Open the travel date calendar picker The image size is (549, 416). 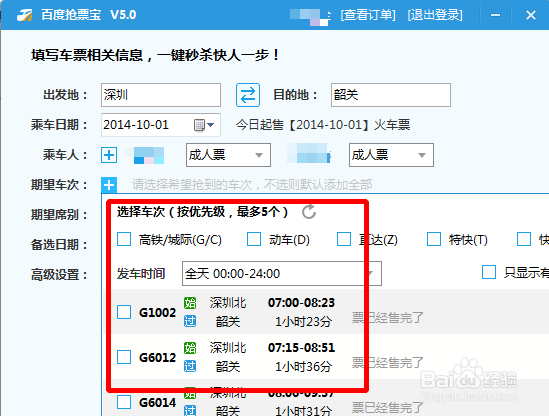pyautogui.click(x=199, y=125)
